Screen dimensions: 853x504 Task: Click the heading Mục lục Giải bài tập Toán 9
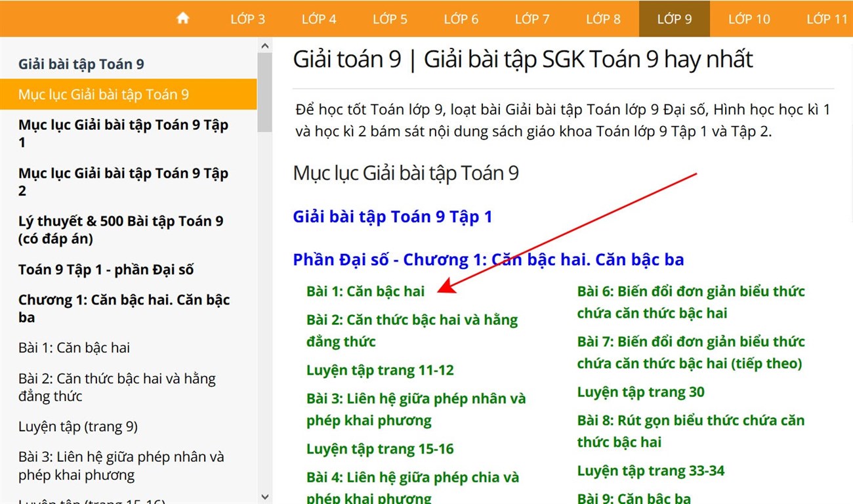pos(406,173)
